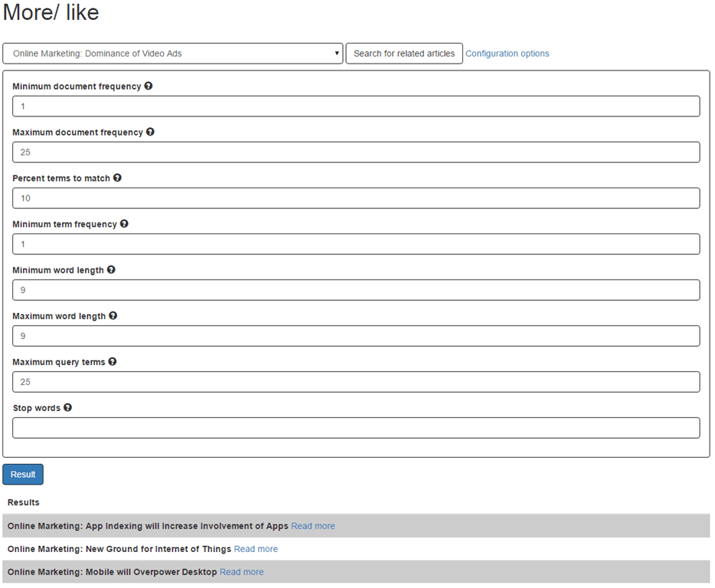Open Read more for App Indexing article
The width and height of the screenshot is (715, 588).
(313, 526)
